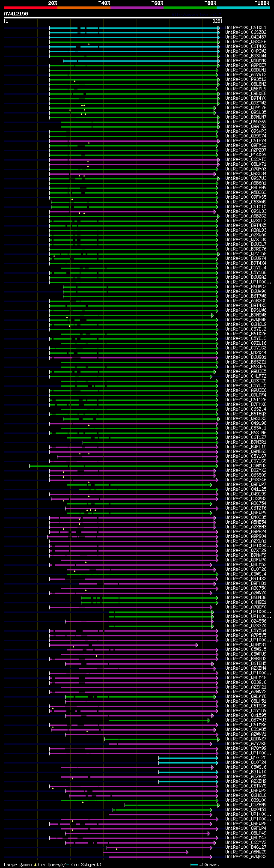Click the orange ~40% legend color bar
Viewport: 274px width, 868px height.
(x=83, y=8)
